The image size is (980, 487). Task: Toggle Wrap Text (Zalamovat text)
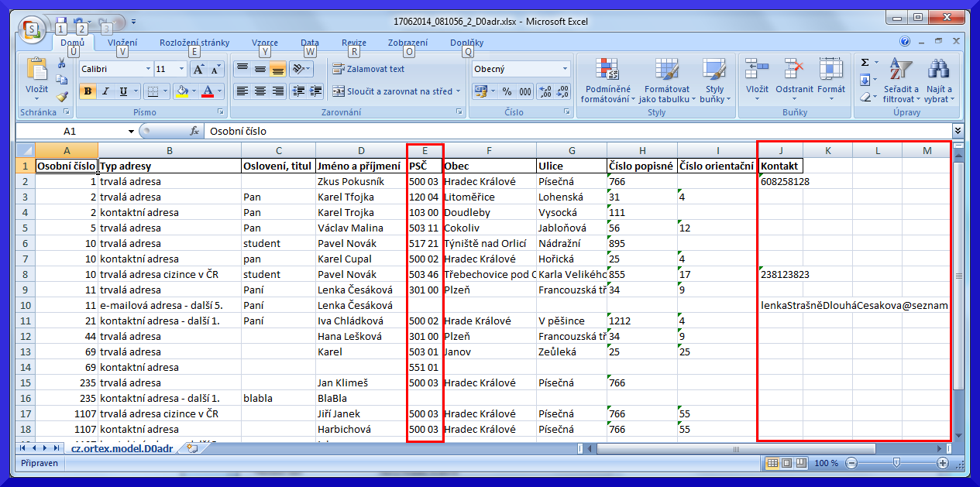(x=369, y=69)
